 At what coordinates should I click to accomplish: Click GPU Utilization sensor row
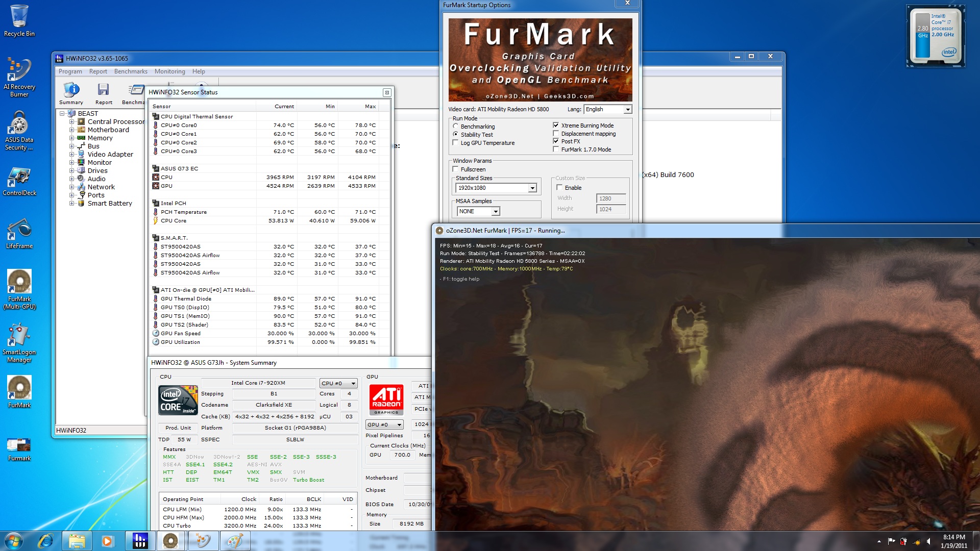[x=271, y=342]
